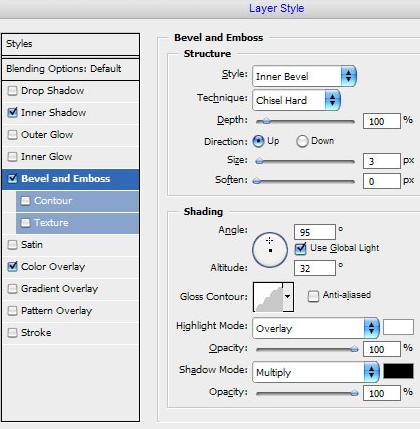Enable the Inner Glow checkbox
Viewport: 420px width, 429px height.
coord(12,157)
